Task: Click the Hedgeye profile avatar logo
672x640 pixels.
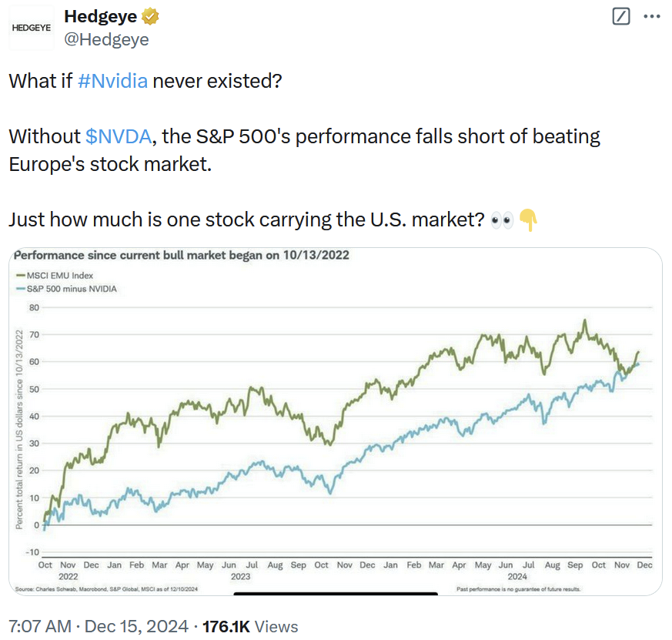Action: tap(32, 28)
